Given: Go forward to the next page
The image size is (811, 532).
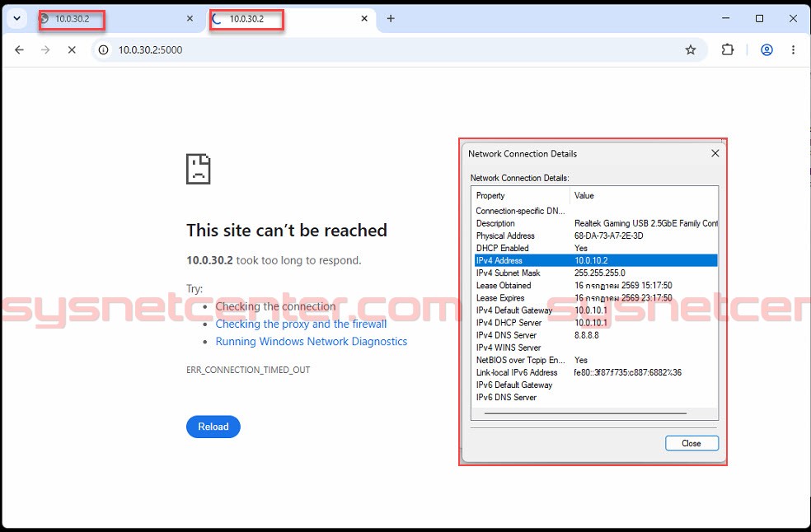Looking at the screenshot, I should click(x=45, y=49).
